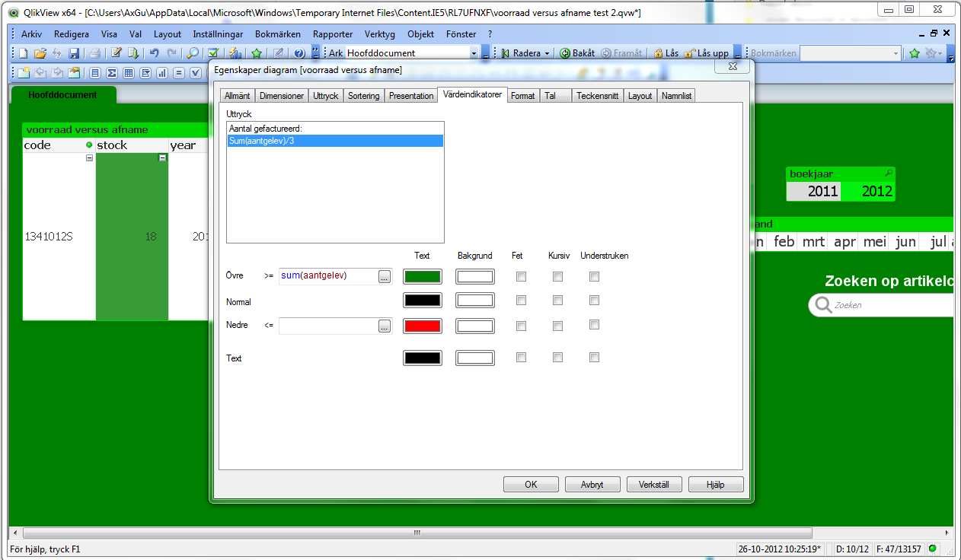This screenshot has height=560, width=961.
Task: Click the current selections checkmark icon
Action: [213, 53]
